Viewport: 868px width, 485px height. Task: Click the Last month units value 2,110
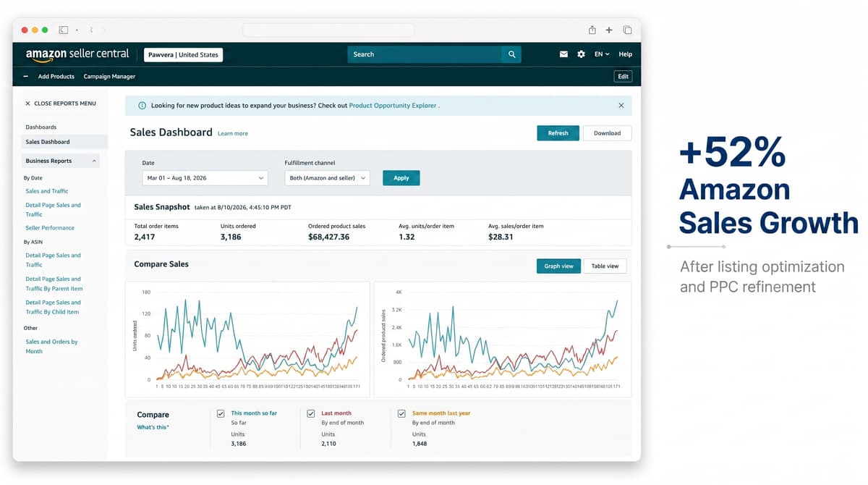coord(329,444)
